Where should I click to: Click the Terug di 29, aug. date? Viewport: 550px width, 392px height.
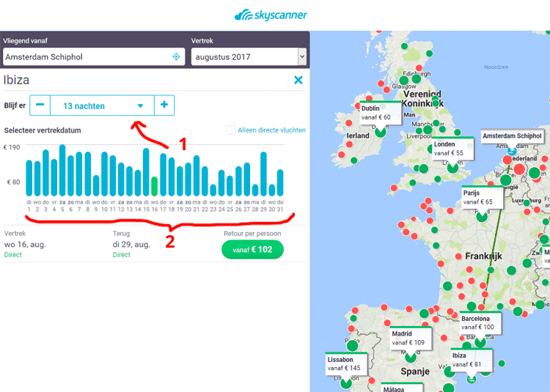click(131, 244)
